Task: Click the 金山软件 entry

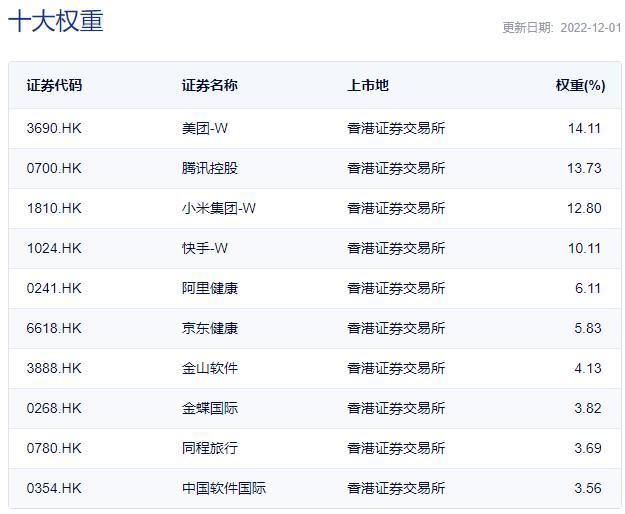Action: click(210, 368)
